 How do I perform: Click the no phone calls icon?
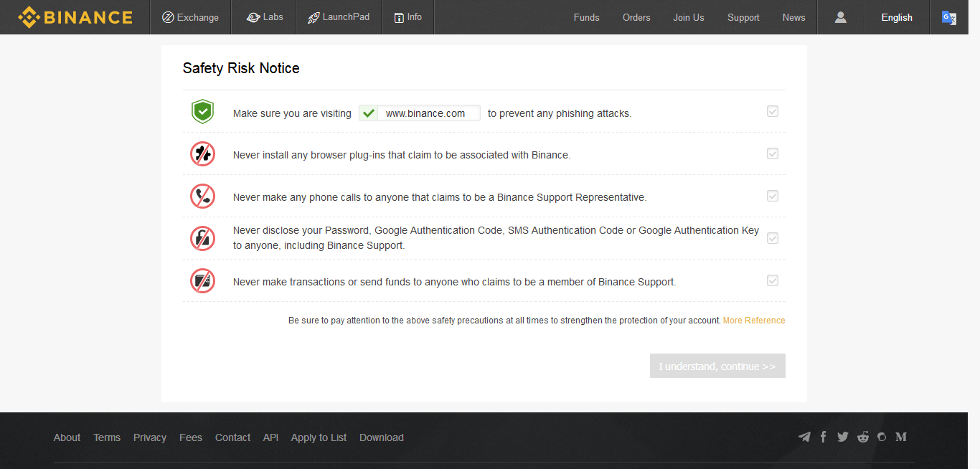pos(203,196)
